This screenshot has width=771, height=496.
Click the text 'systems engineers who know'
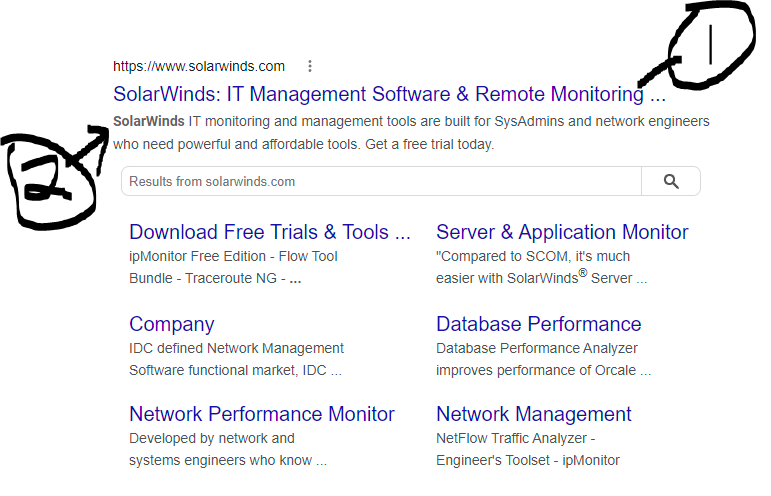[x=220, y=461]
